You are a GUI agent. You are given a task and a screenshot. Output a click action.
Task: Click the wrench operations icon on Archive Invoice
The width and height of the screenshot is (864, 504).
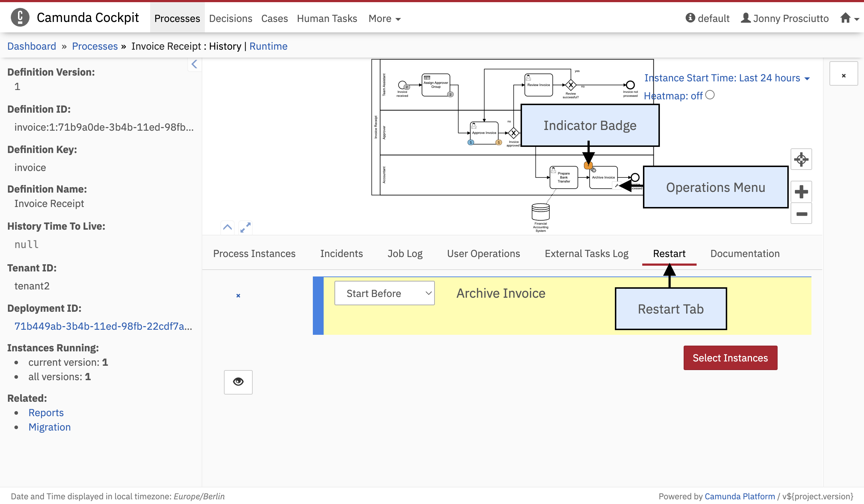click(616, 186)
